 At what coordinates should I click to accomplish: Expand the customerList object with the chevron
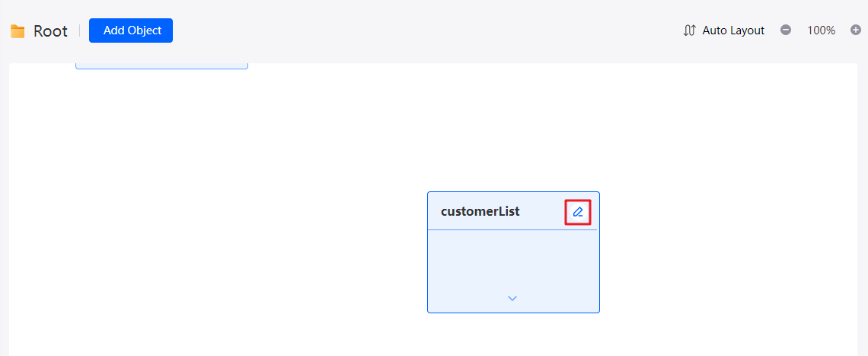[x=512, y=298]
